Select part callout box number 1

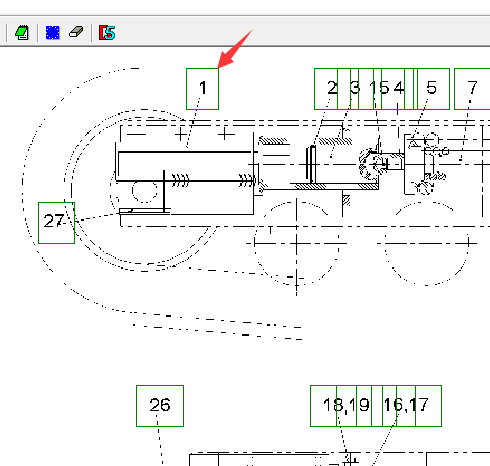point(202,89)
